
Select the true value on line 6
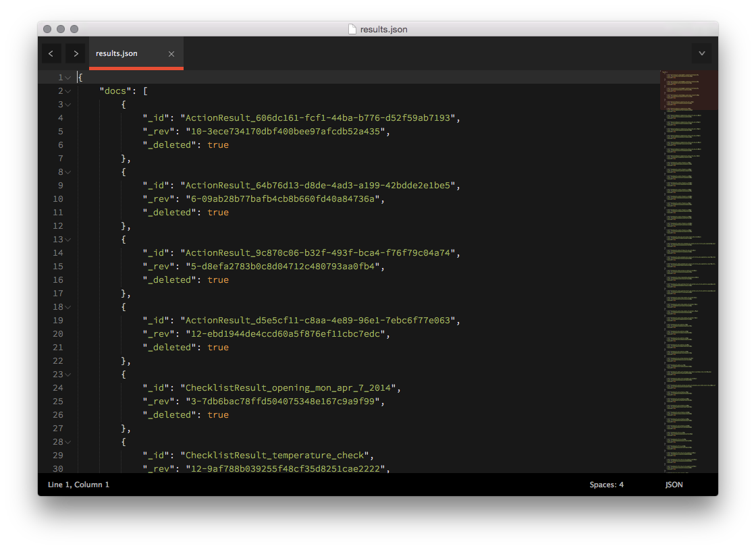[x=217, y=144]
